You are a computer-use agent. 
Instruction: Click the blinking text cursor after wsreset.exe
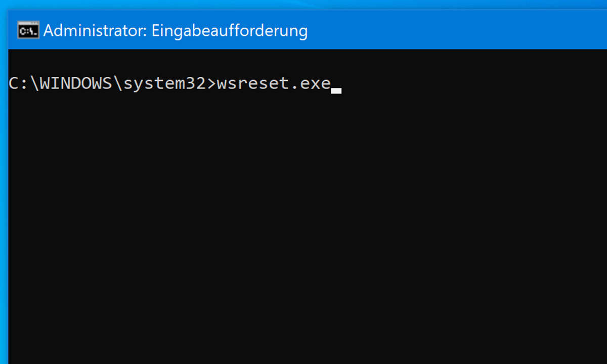pyautogui.click(x=336, y=91)
